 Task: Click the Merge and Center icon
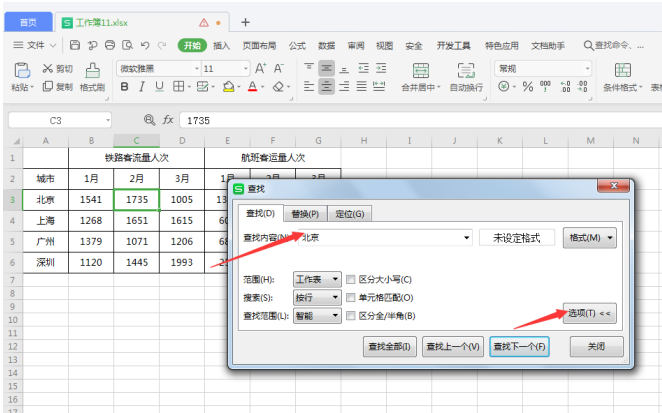point(421,70)
